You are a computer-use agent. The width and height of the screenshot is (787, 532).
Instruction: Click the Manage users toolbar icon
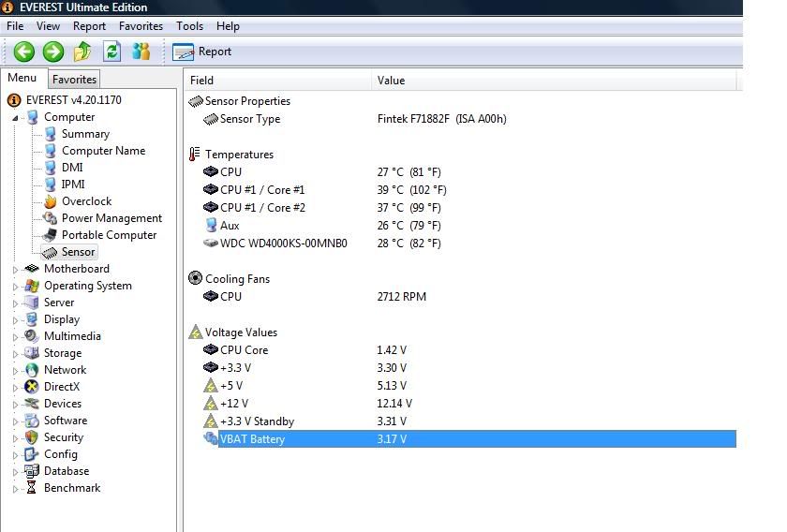pyautogui.click(x=141, y=52)
